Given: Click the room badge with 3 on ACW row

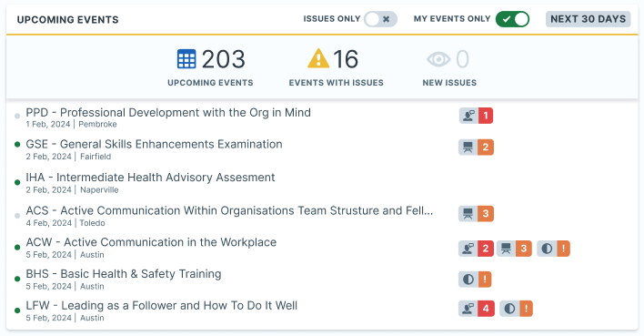Looking at the screenshot, I should tap(514, 249).
